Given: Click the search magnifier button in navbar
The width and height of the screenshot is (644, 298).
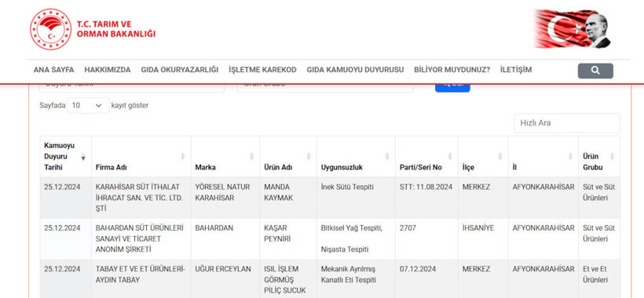Looking at the screenshot, I should coord(595,71).
